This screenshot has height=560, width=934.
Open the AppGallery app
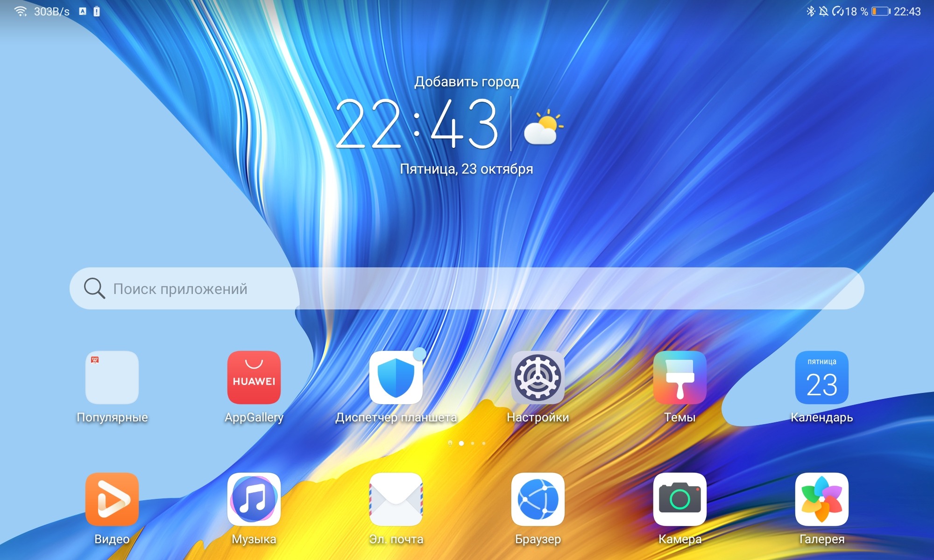click(x=254, y=378)
